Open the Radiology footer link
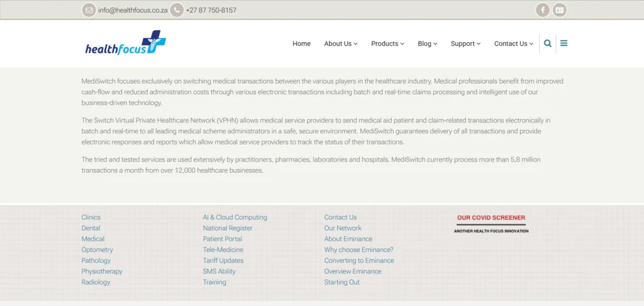The height and width of the screenshot is (306, 644). [x=96, y=282]
